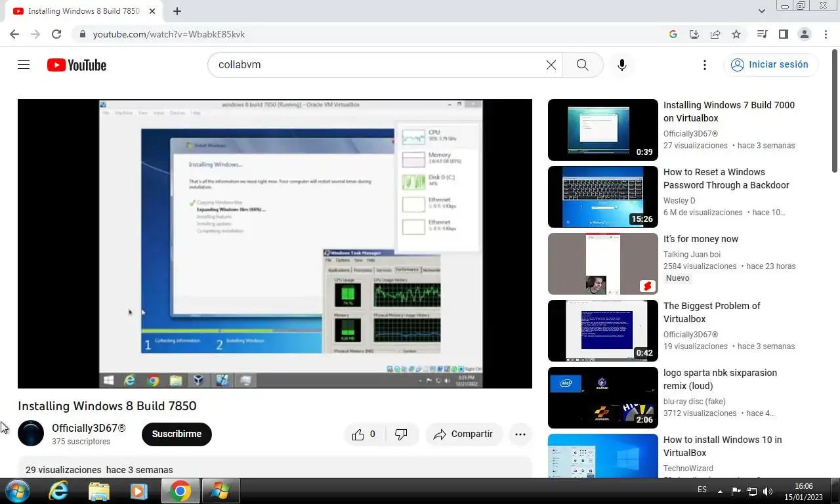Bookmark this page with the star
The width and height of the screenshot is (840, 504).
736,34
